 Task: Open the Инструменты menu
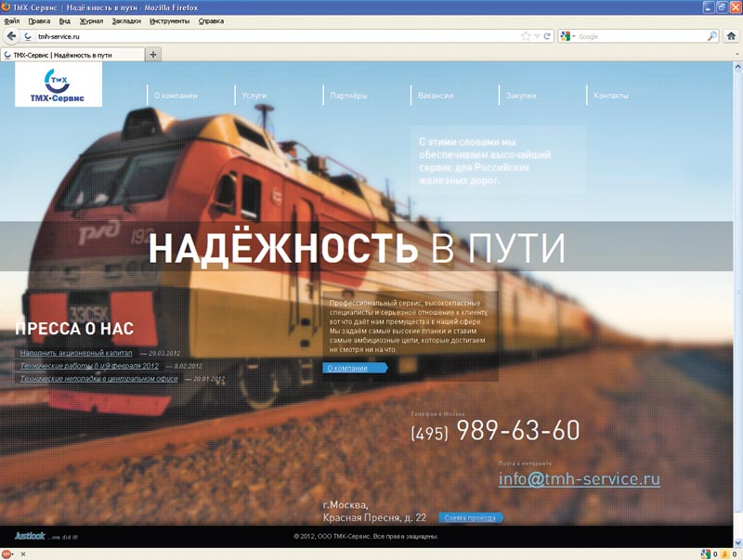tap(168, 20)
